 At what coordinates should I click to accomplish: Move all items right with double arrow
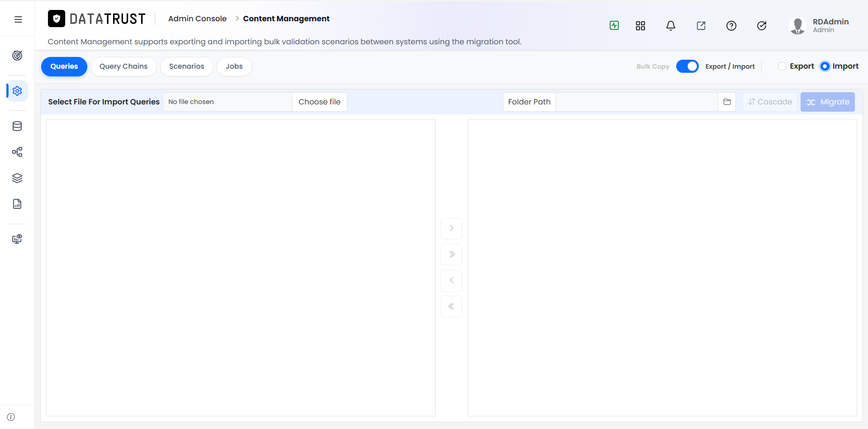click(x=451, y=255)
